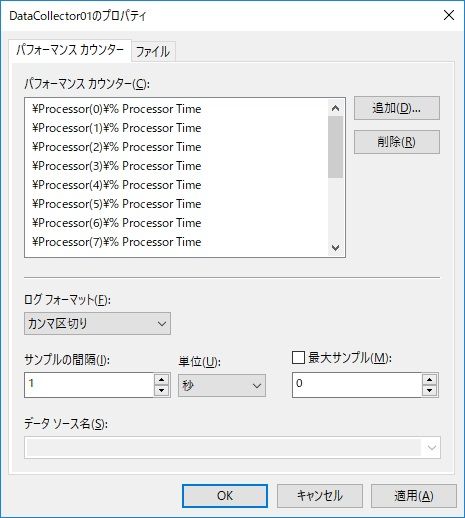Select the ¥Processor(3)¥% Processor Time counter
The width and height of the screenshot is (465, 518).
click(x=117, y=166)
